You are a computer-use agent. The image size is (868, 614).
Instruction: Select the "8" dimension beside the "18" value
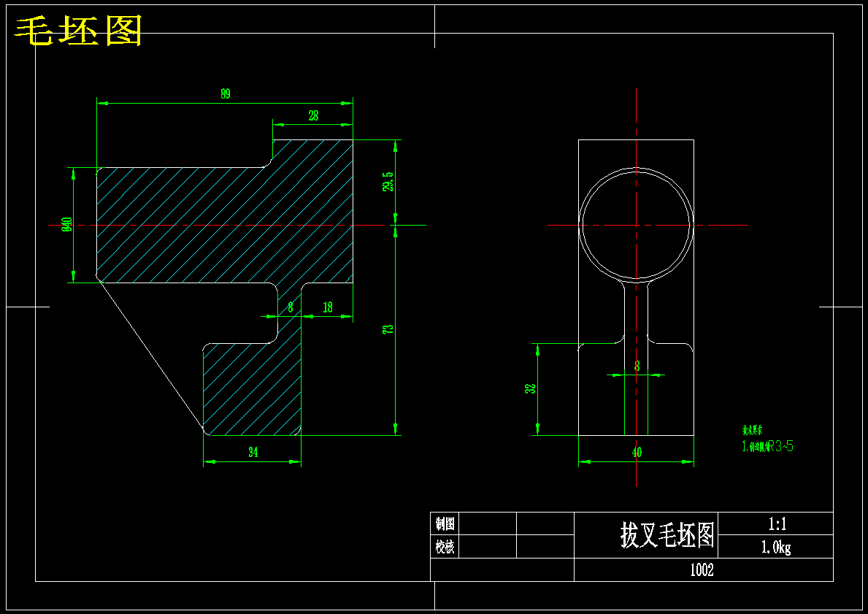(290, 307)
